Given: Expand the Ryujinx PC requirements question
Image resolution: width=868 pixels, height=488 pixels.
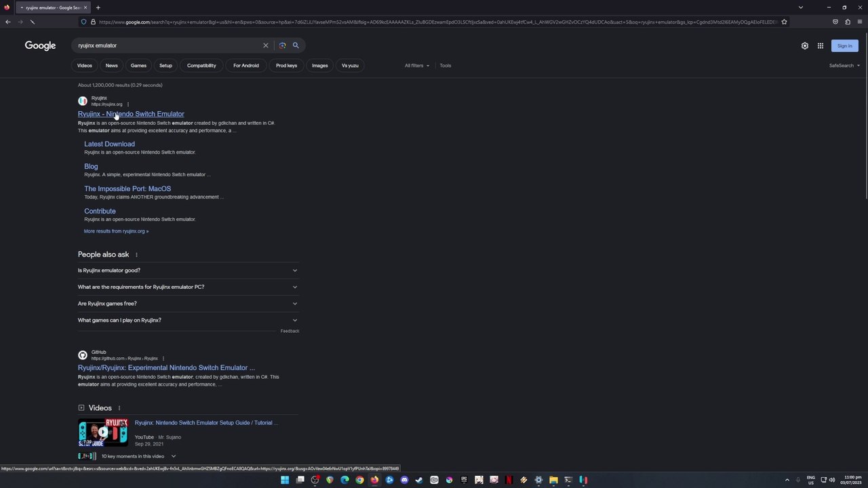Looking at the screenshot, I should coord(189,287).
